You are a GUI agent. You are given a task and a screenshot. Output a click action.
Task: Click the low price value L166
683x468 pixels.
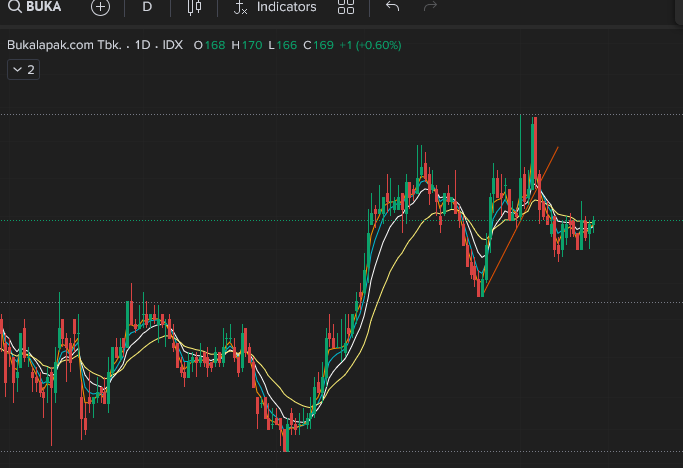click(x=283, y=45)
